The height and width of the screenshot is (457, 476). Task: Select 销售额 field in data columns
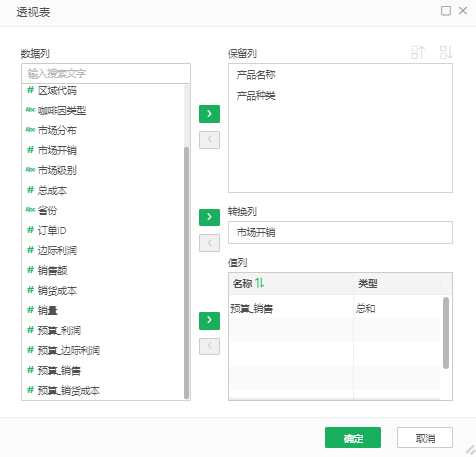[52, 270]
